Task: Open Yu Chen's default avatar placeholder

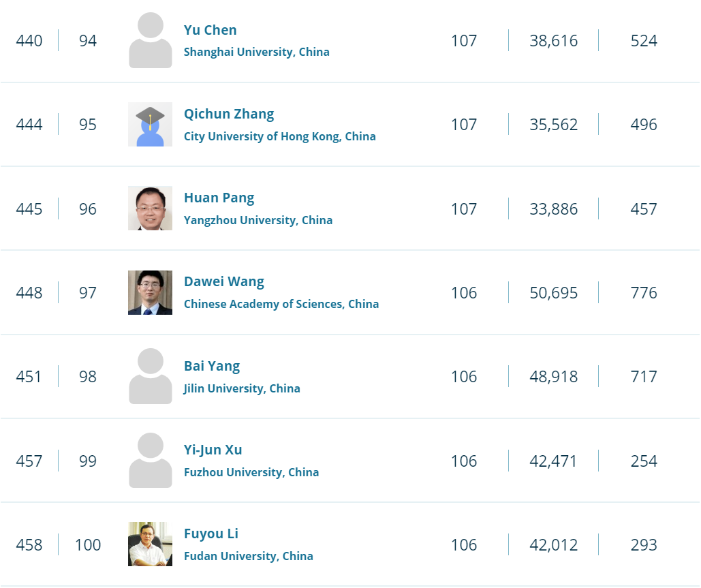Action: (x=150, y=41)
